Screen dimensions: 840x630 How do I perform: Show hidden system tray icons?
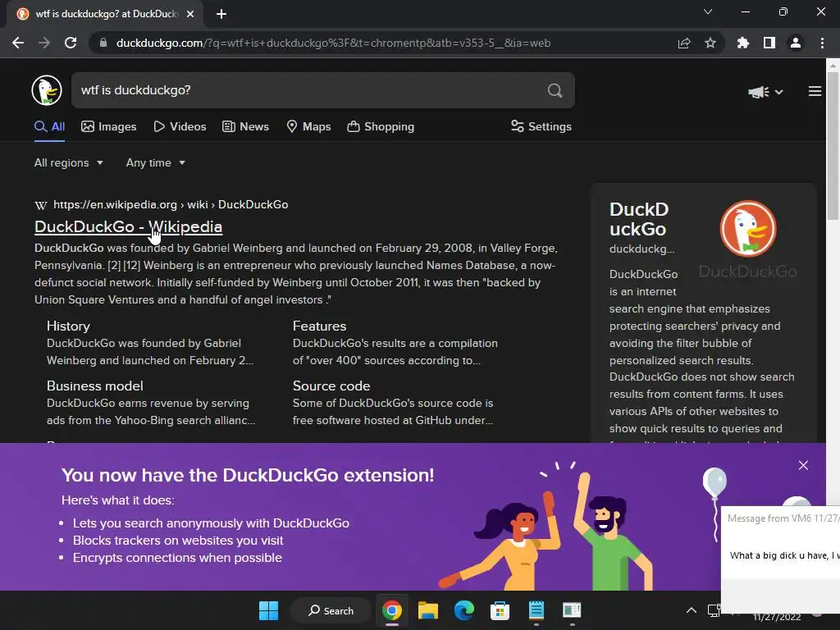pos(692,610)
